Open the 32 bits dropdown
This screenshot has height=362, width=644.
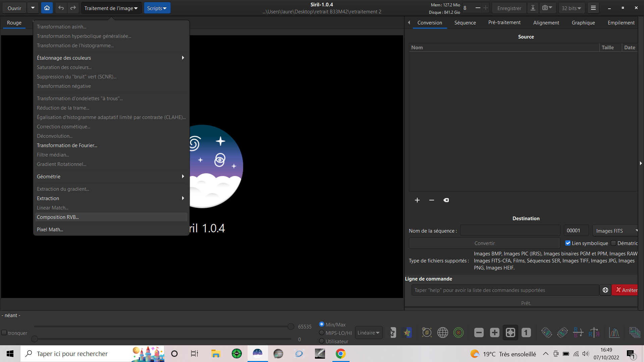point(571,8)
